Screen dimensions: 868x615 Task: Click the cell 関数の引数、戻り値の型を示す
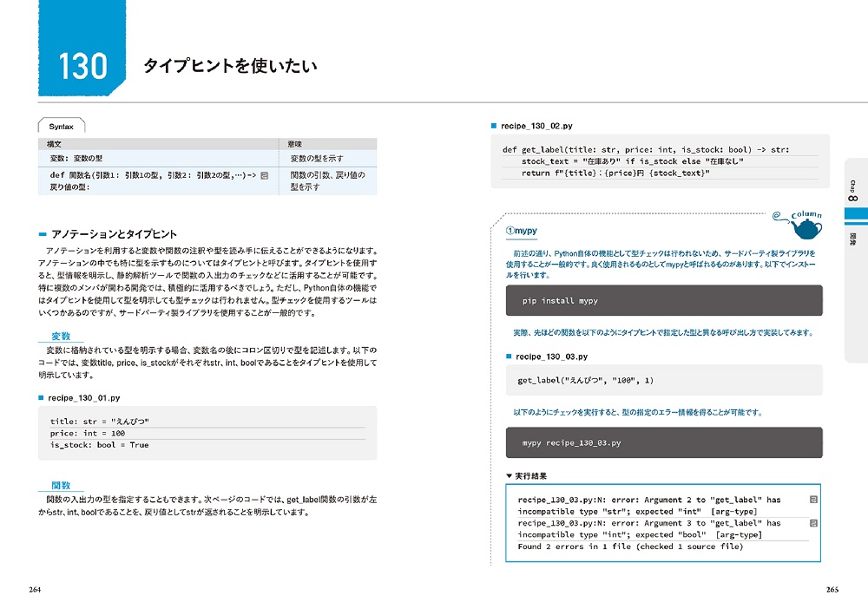coord(328,180)
